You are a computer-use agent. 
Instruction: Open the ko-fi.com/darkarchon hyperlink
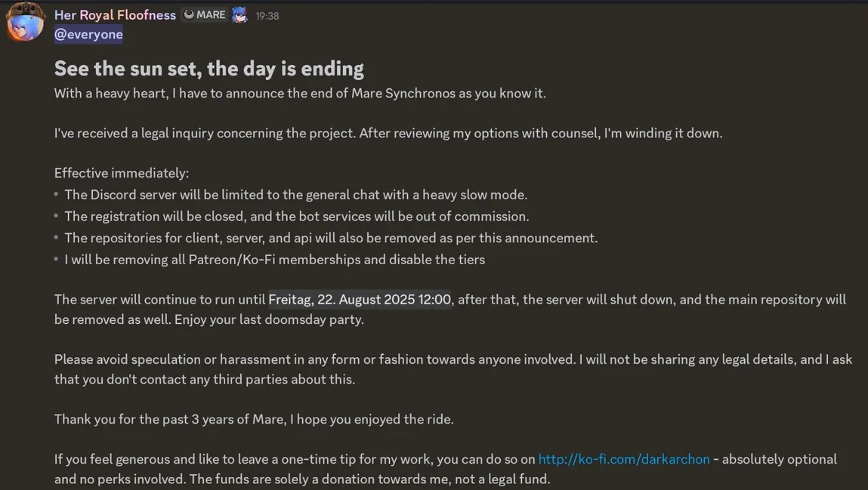coord(622,458)
